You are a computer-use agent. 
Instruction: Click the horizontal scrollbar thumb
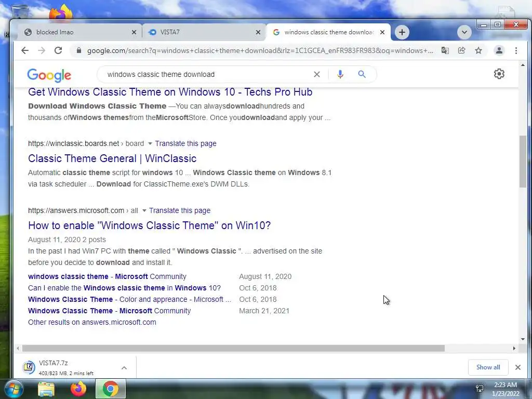pos(233,349)
